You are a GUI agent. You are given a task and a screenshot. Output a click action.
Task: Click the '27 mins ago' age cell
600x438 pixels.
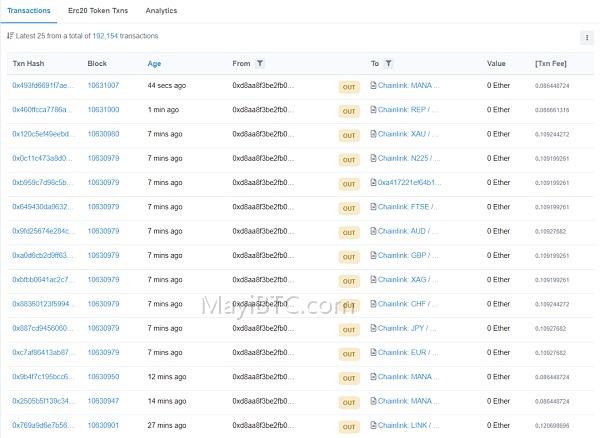[167, 425]
